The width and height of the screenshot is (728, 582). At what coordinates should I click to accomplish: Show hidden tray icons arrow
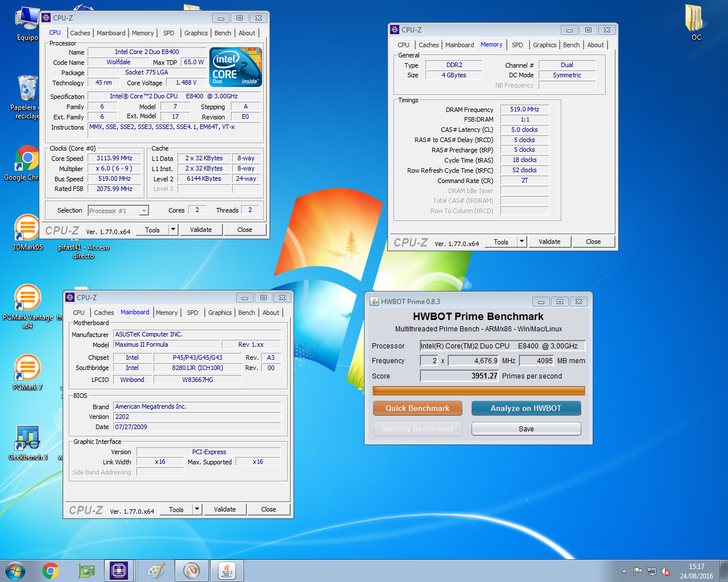click(x=624, y=571)
